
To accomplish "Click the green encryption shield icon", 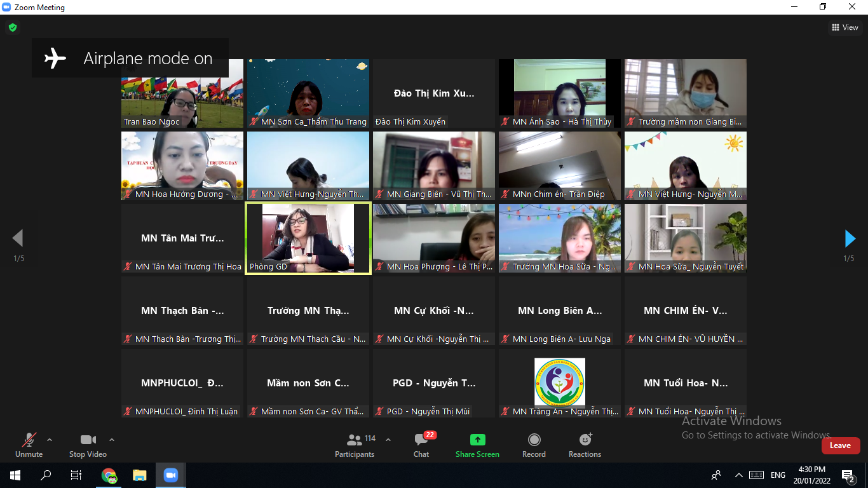I will pyautogui.click(x=12, y=27).
